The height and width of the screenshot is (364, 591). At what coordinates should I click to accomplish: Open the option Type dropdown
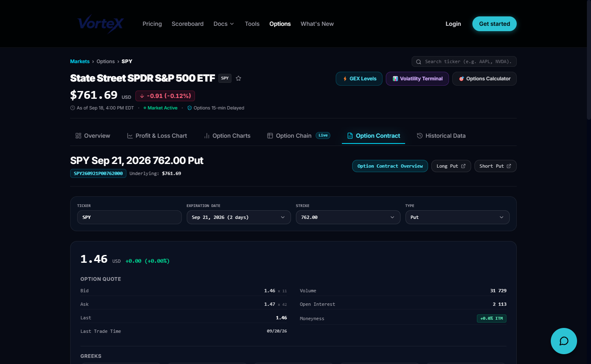[x=457, y=217]
